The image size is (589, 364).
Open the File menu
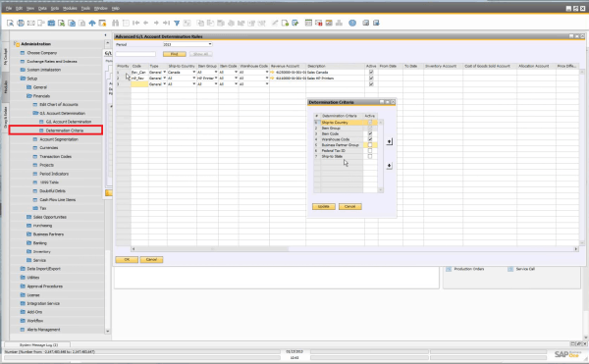point(9,8)
